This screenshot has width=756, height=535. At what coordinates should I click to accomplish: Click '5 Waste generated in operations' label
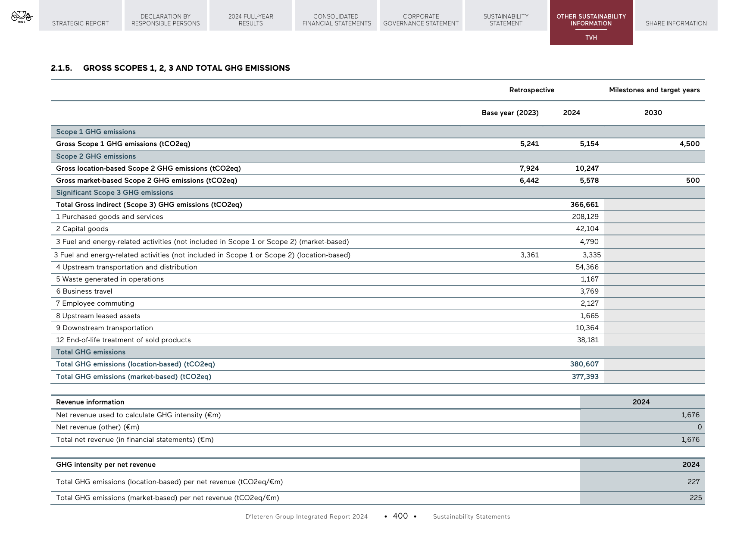point(110,279)
